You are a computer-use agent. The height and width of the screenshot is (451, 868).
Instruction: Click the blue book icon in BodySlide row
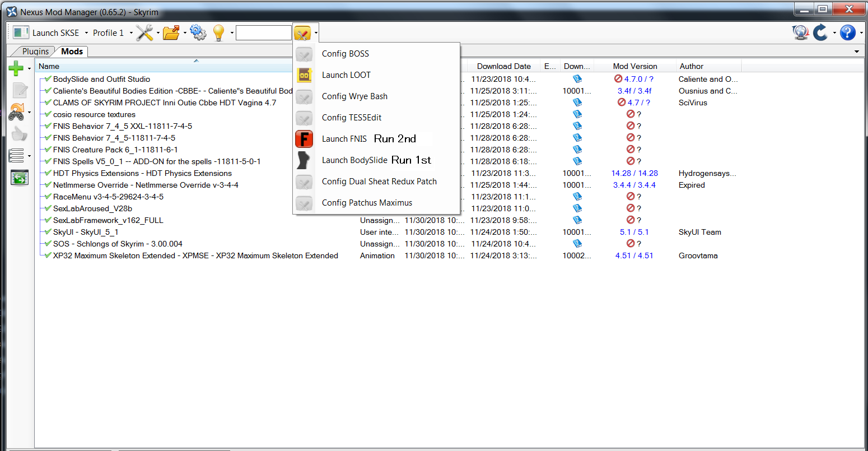coord(577,79)
